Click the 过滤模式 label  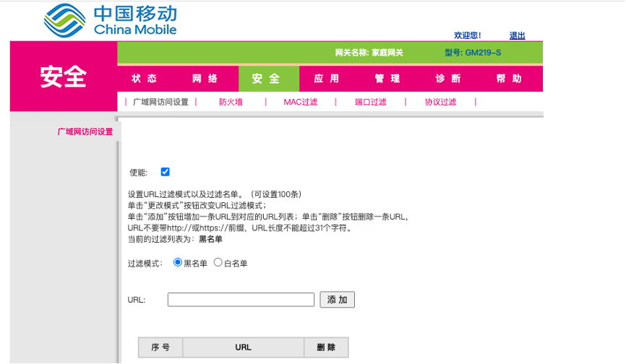point(145,264)
